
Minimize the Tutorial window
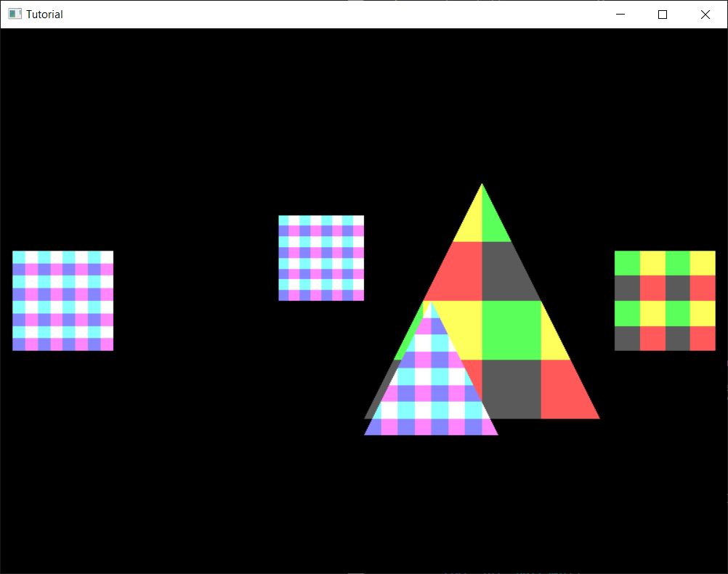620,14
